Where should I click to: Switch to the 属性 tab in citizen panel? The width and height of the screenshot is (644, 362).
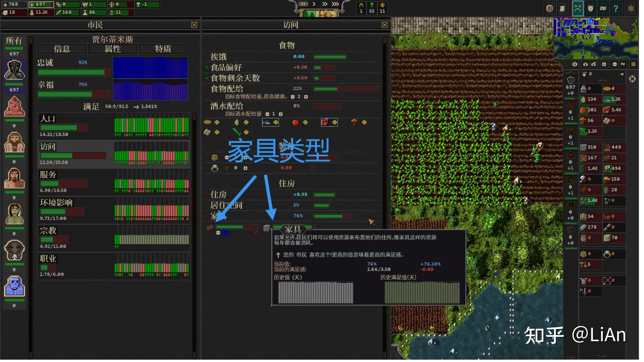[112, 49]
